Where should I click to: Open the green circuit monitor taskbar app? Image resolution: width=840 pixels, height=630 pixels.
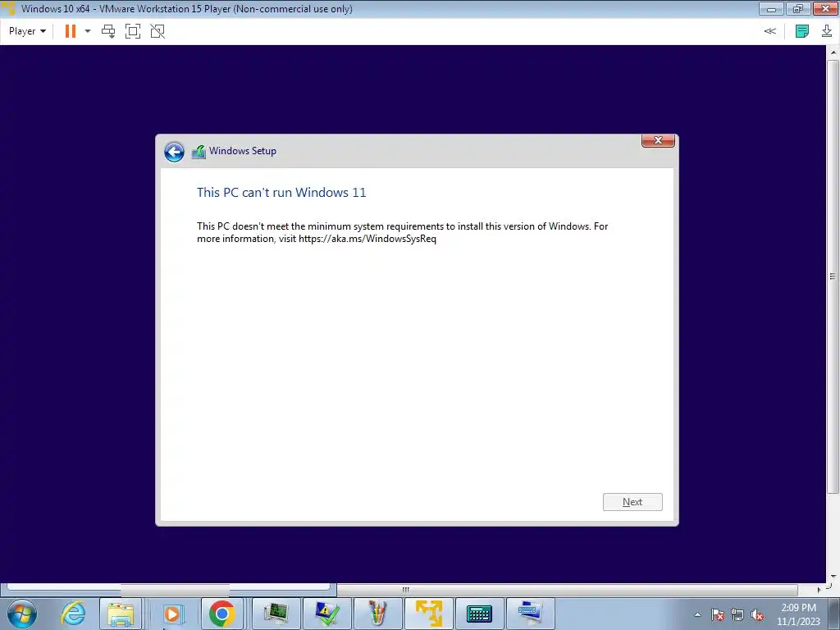tap(276, 614)
